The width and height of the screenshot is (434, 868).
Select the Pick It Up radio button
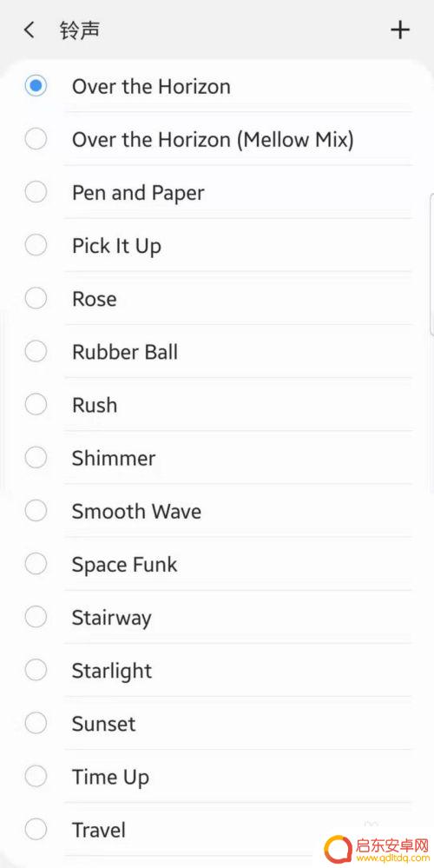click(x=36, y=245)
